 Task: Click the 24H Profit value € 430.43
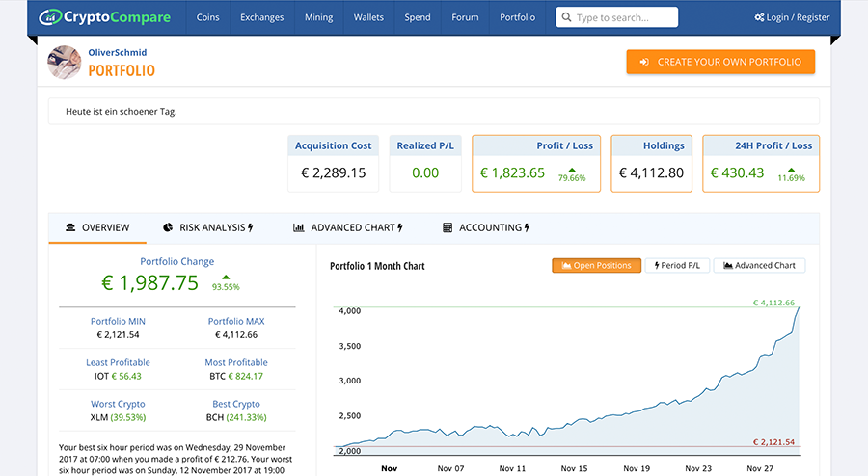[x=738, y=173]
